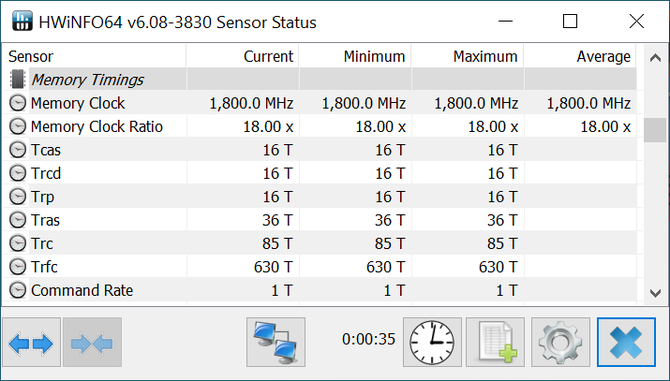Start logging with the sheet plus icon
670x381 pixels.
tap(495, 342)
